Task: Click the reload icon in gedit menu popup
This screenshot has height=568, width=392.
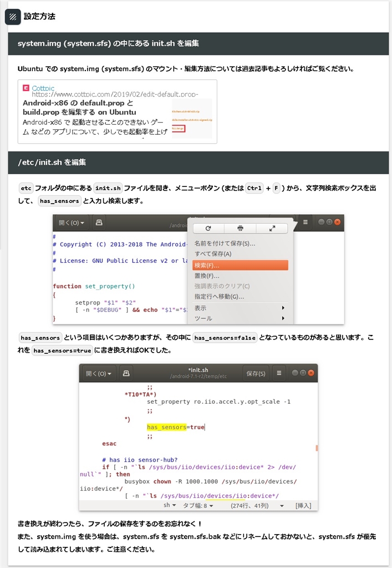Action: [x=208, y=228]
